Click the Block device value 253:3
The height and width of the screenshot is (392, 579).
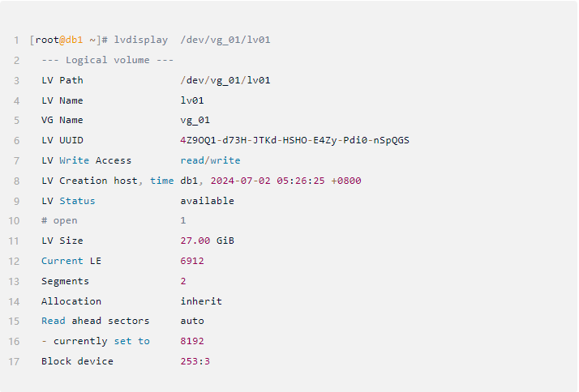195,361
